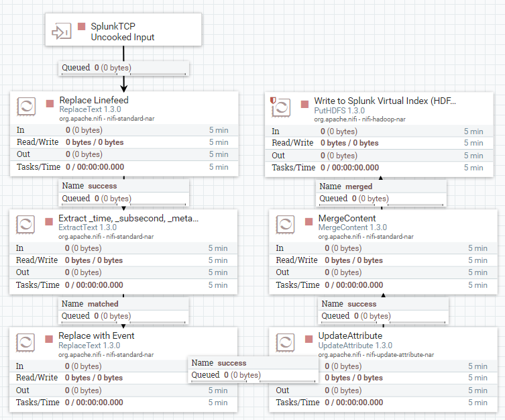Click the UpdateAttribute processor icon
505x420 pixels.
285,342
